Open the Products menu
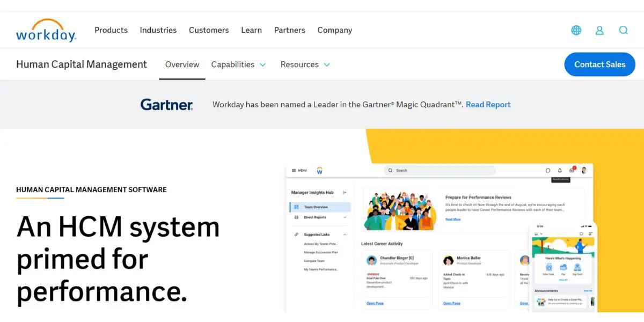 [x=111, y=30]
